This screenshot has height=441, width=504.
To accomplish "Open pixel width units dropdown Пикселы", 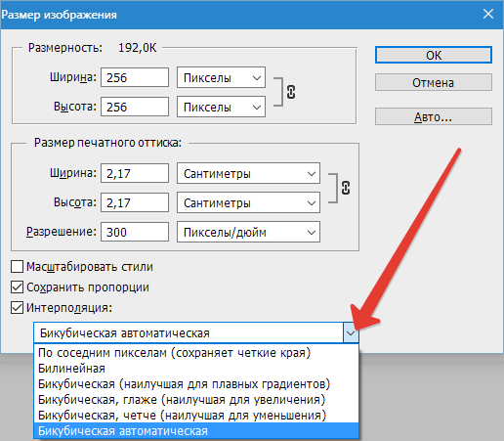I will coord(221,77).
